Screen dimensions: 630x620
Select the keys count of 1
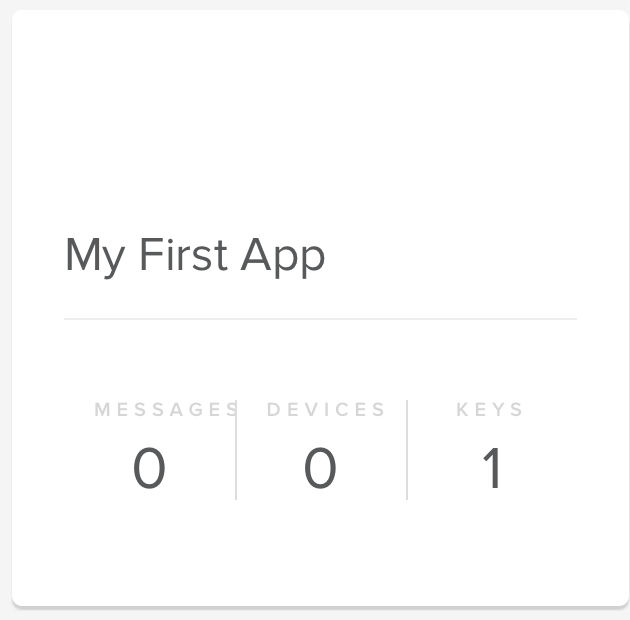[491, 469]
